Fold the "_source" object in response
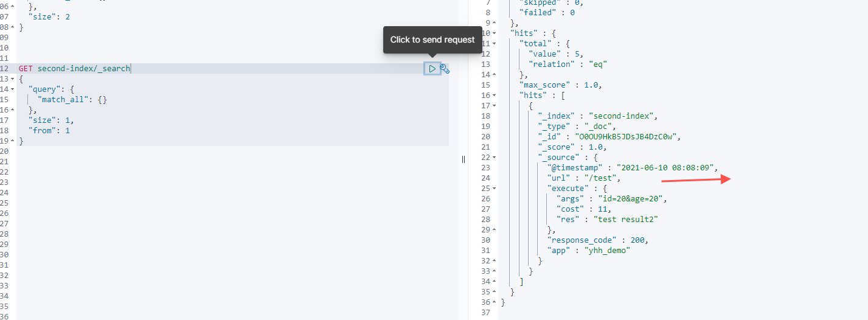This screenshot has height=320, width=868. [x=495, y=158]
